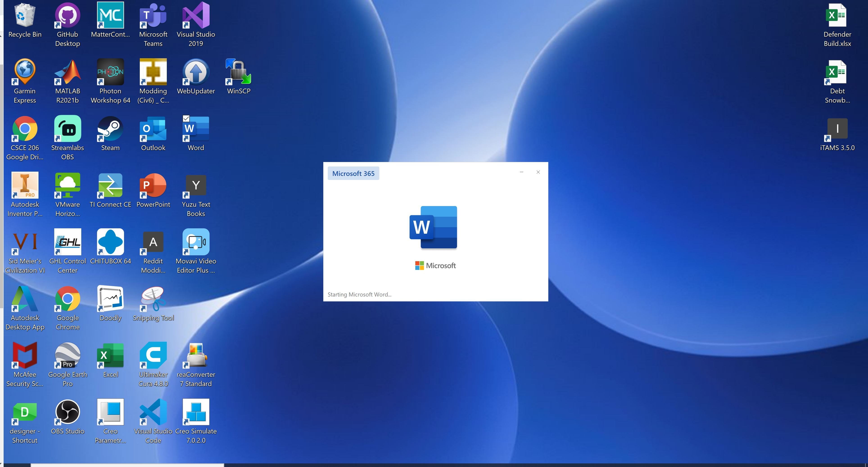The height and width of the screenshot is (467, 868).
Task: Select the Streamlabs OBS icon
Action: pyautogui.click(x=67, y=129)
